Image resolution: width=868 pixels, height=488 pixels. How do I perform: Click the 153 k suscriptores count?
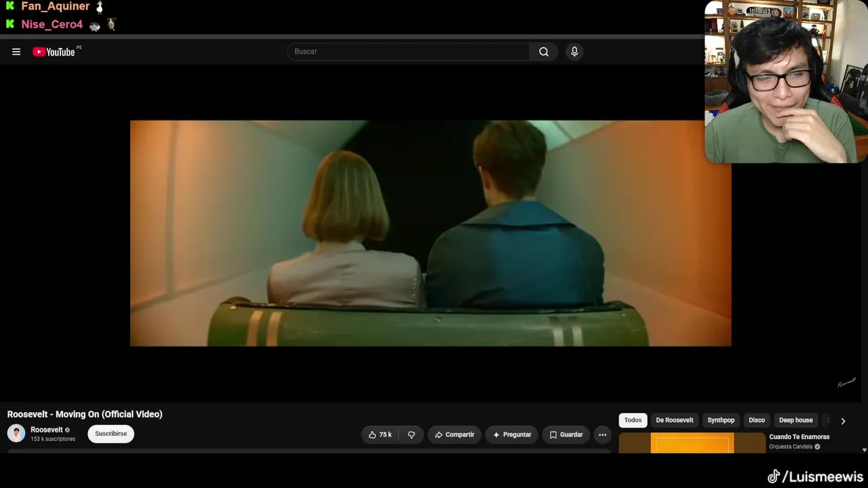(53, 439)
